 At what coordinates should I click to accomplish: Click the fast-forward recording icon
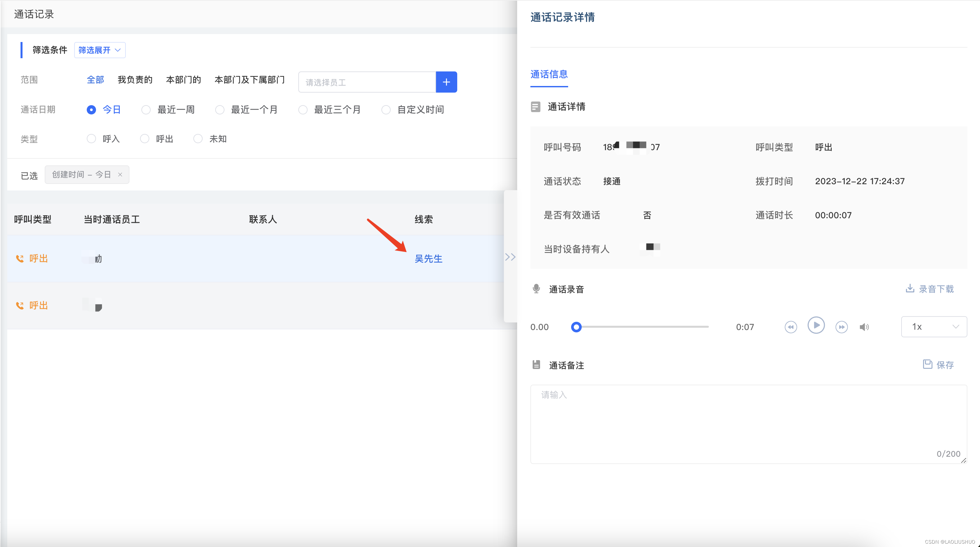pyautogui.click(x=841, y=327)
